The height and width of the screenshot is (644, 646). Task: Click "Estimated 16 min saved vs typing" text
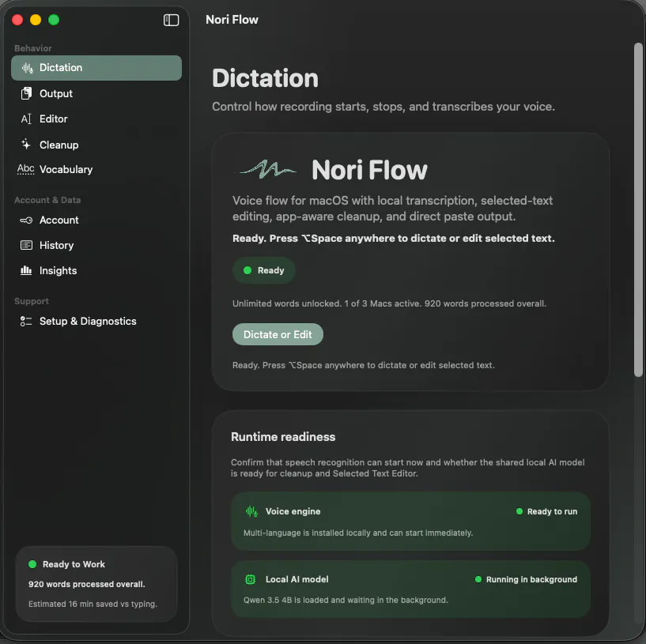pos(93,604)
